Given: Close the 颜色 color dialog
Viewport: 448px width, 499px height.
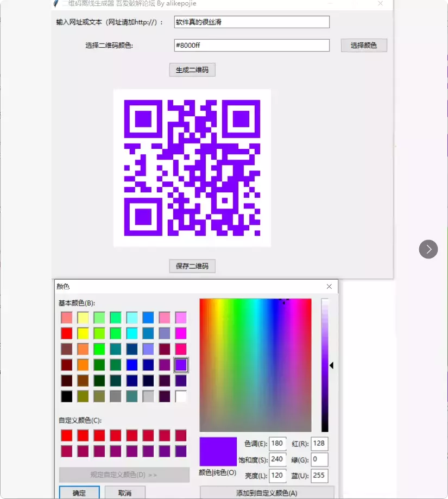Looking at the screenshot, I should (x=329, y=286).
